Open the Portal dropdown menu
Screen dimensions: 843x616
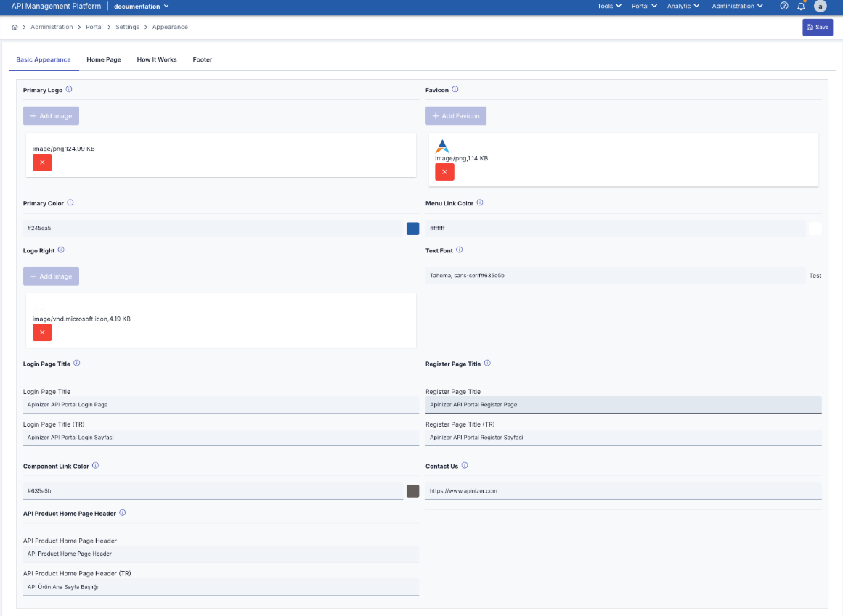[x=644, y=6]
